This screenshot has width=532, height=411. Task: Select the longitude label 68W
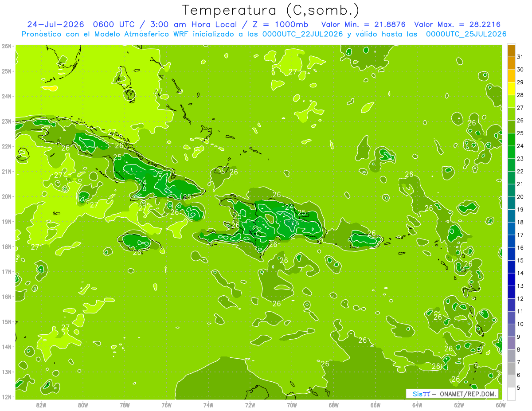[334, 405]
